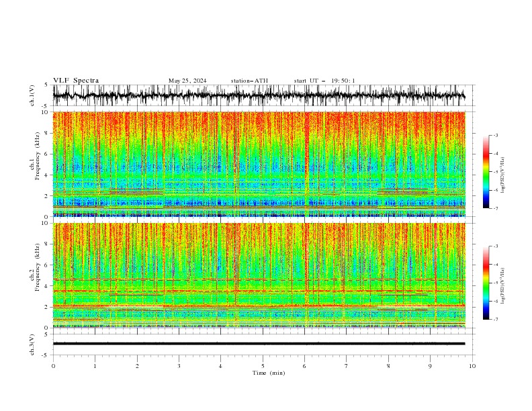Click the "3" tick on the time axis

tap(179, 366)
